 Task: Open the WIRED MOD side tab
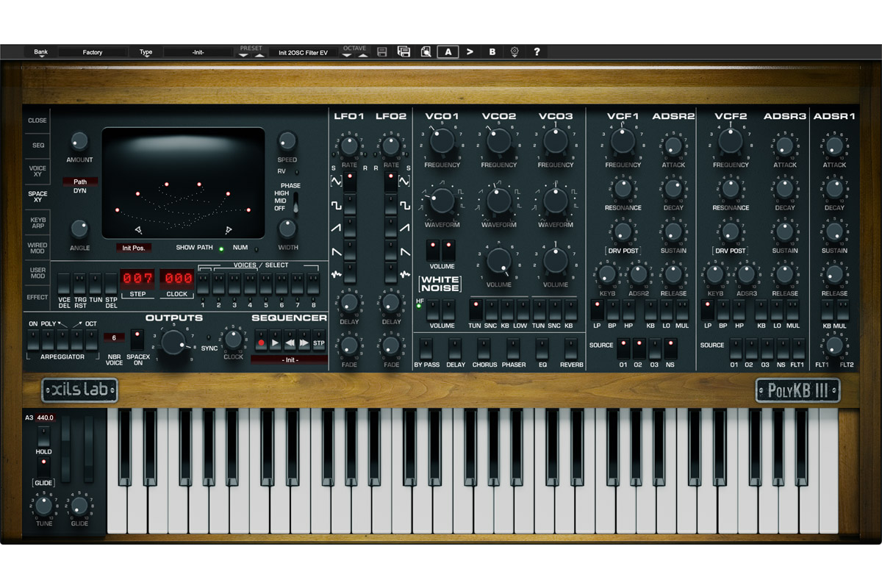[37, 248]
